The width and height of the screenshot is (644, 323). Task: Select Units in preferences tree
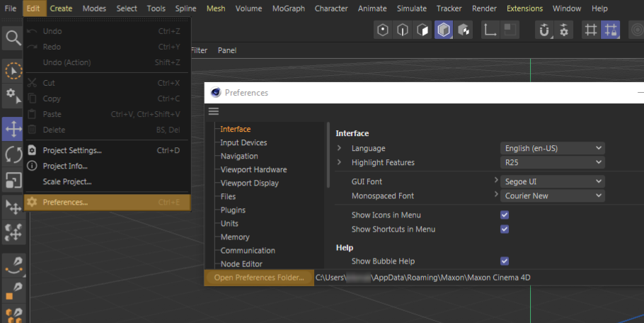pyautogui.click(x=229, y=224)
